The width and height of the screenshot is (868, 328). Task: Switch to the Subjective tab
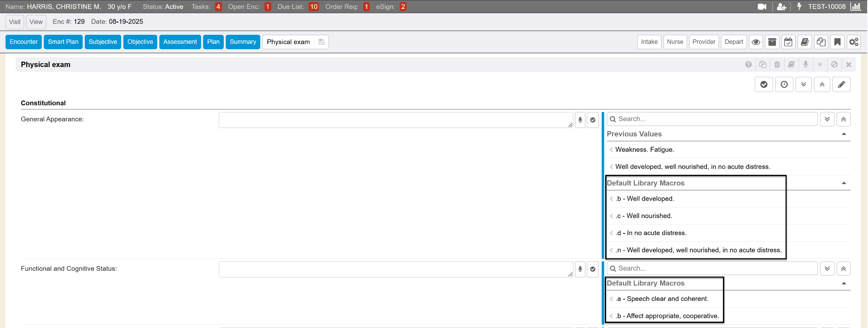(103, 42)
